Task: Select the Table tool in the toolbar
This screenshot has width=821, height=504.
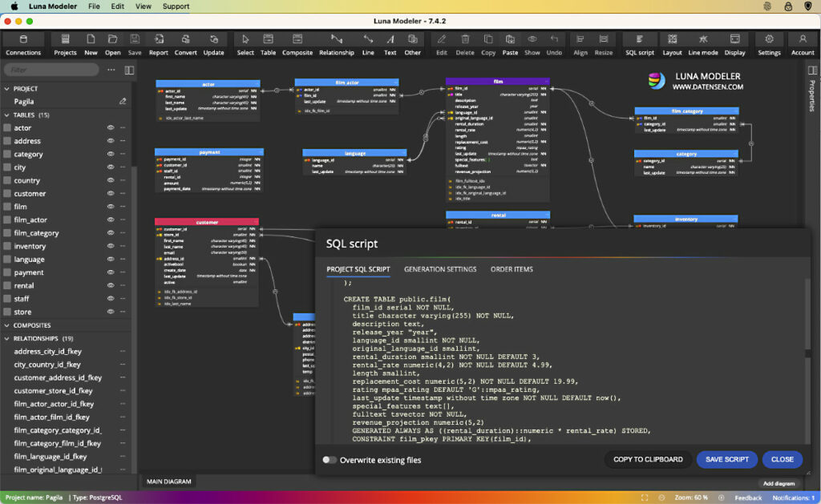Action: point(268,42)
